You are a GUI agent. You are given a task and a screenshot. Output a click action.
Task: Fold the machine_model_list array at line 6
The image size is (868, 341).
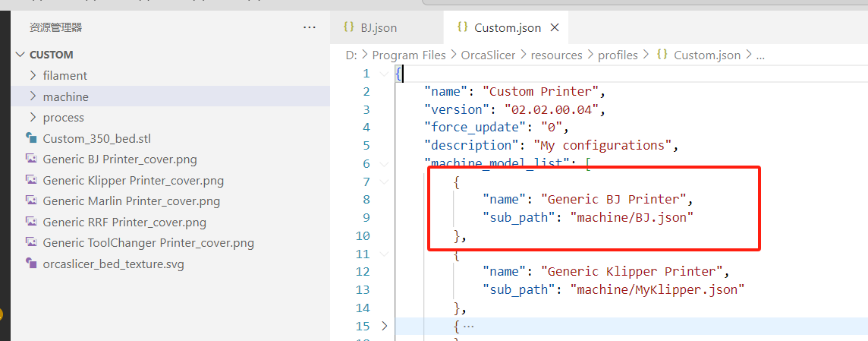point(384,164)
